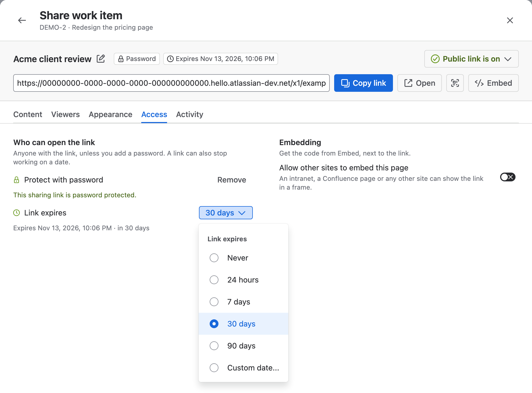The width and height of the screenshot is (532, 393).
Task: Switch to the Appearance tab
Action: point(110,114)
